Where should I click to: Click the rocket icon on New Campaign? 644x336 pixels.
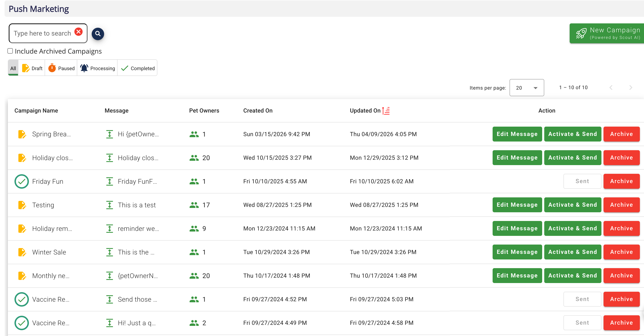click(581, 33)
